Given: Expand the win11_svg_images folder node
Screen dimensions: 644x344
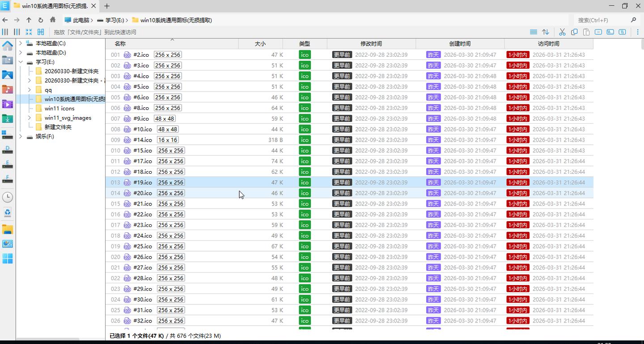Looking at the screenshot, I should (30, 118).
